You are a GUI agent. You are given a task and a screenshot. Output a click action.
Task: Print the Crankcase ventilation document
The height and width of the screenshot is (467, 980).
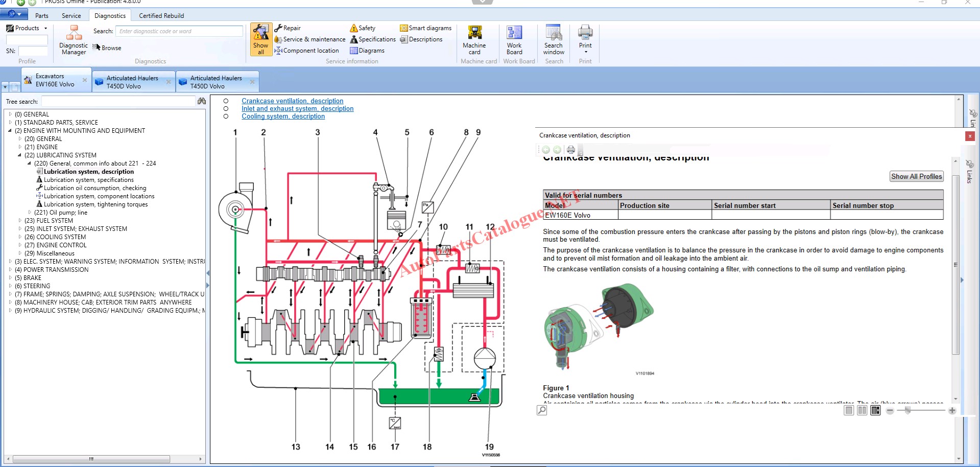571,150
